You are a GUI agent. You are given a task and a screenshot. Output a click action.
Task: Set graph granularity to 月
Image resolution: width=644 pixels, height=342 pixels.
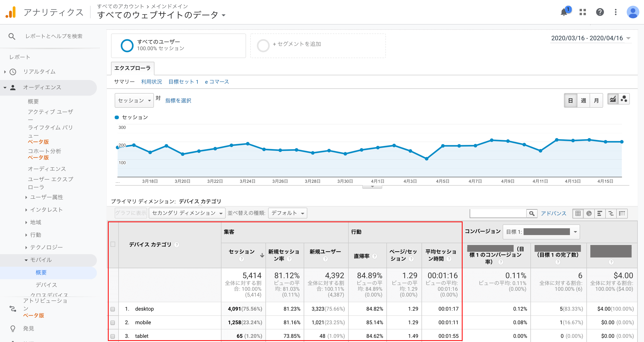coord(596,101)
